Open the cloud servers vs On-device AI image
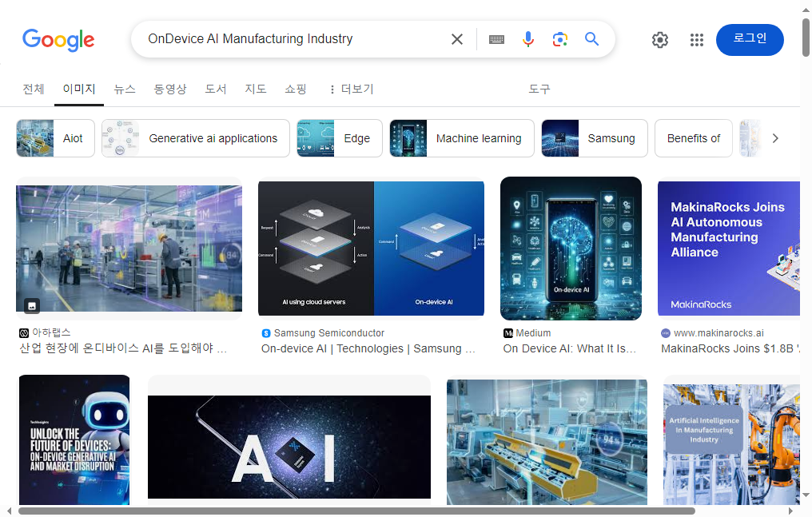812x517 pixels. [x=371, y=249]
